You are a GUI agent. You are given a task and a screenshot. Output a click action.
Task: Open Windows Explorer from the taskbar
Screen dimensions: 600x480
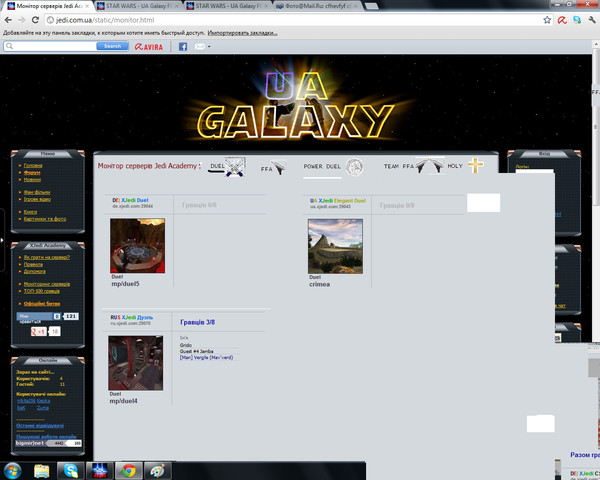[42, 471]
